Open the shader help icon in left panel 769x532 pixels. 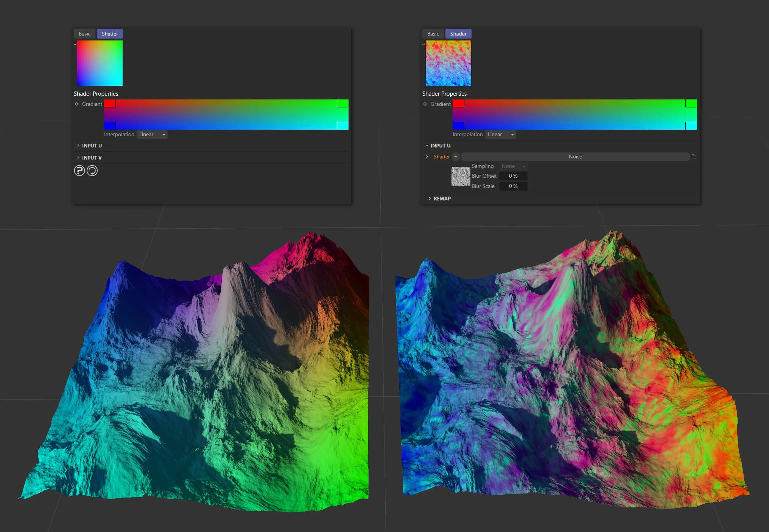[x=79, y=171]
